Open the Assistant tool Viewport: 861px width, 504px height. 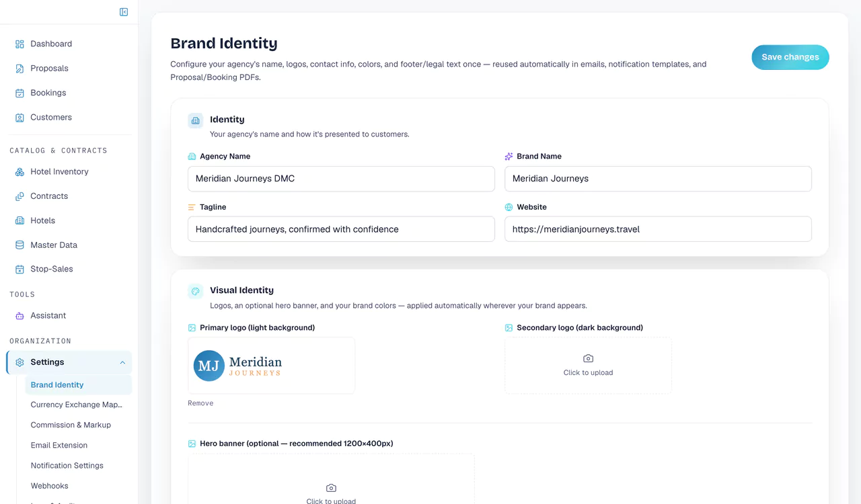[x=48, y=316]
